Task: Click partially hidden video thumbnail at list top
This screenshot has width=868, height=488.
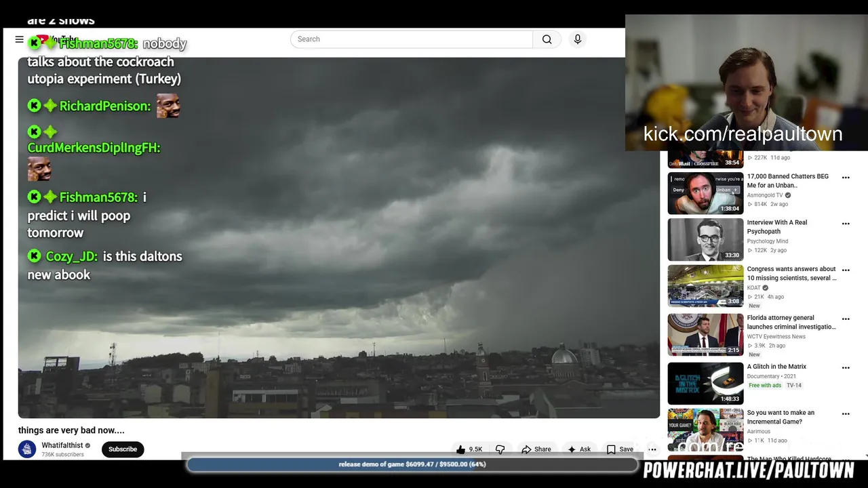Action: [705, 159]
